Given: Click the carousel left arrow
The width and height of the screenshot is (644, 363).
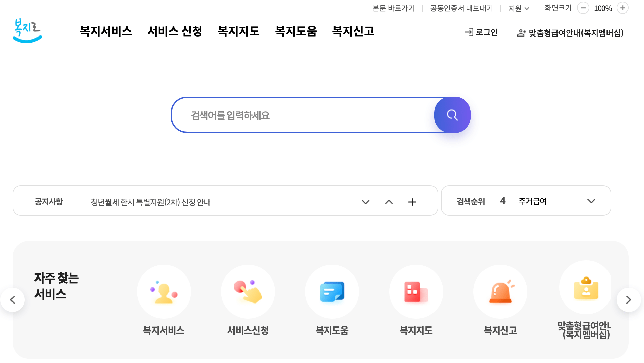Looking at the screenshot, I should [13, 300].
